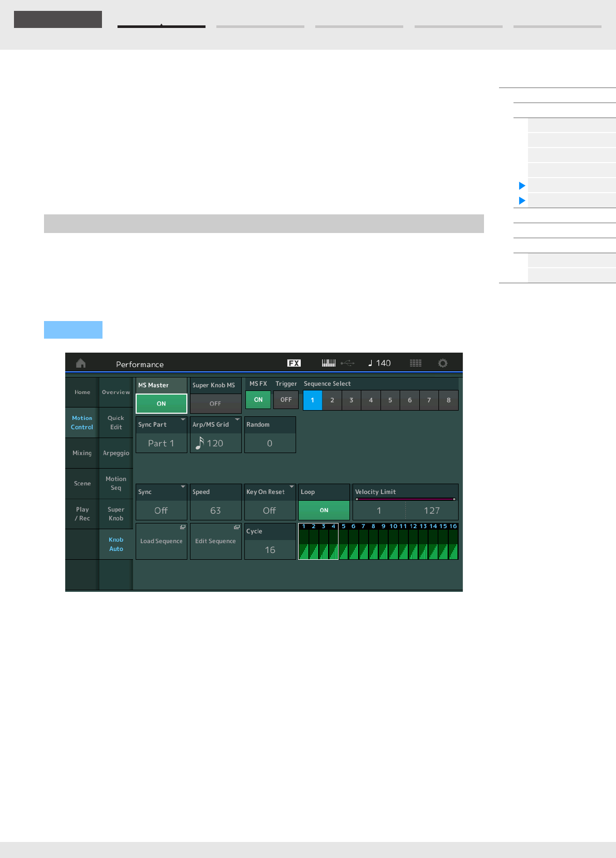The height and width of the screenshot is (858, 616).
Task: Select sequence number 3
Action: point(351,400)
